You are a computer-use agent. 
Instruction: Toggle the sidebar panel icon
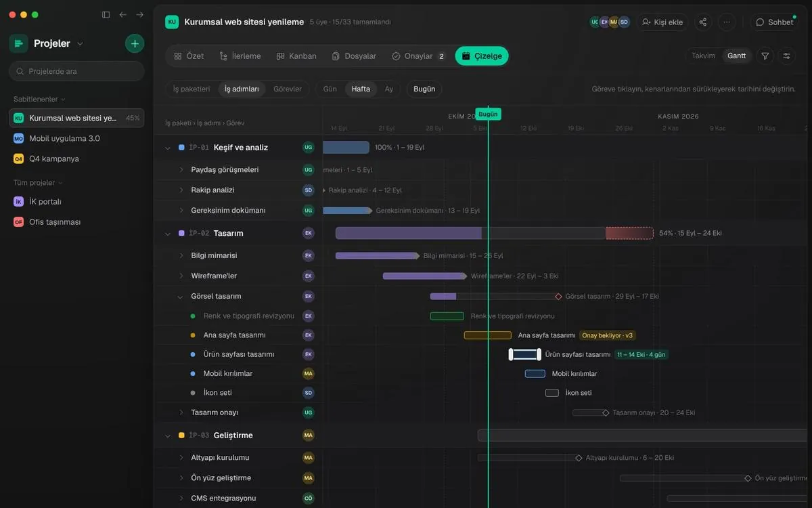coord(106,14)
